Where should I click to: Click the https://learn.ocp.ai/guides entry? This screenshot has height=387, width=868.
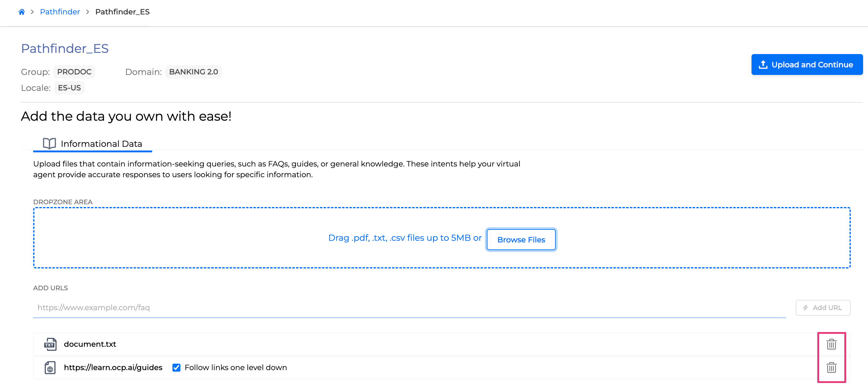pyautogui.click(x=113, y=367)
